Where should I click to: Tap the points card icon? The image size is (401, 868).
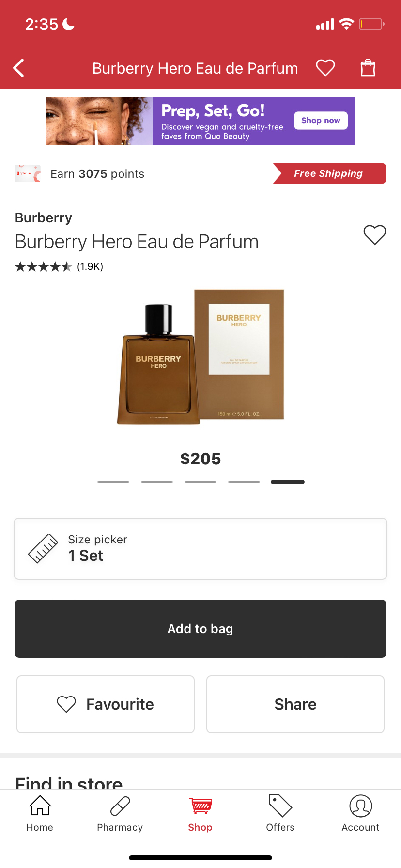click(28, 173)
